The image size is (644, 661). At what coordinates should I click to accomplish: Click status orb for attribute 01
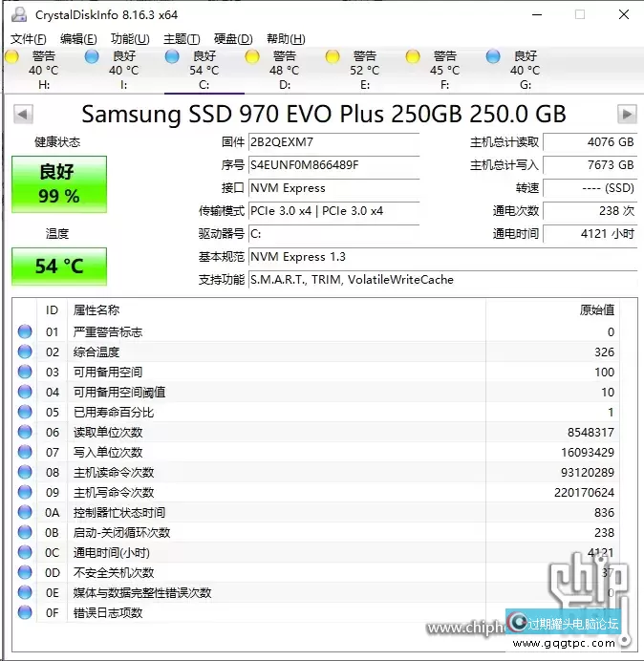[x=25, y=332]
